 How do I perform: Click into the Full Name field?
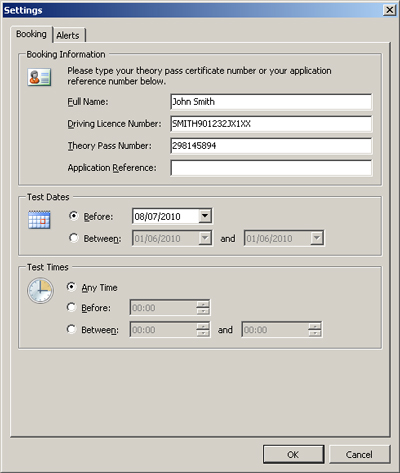[271, 102]
